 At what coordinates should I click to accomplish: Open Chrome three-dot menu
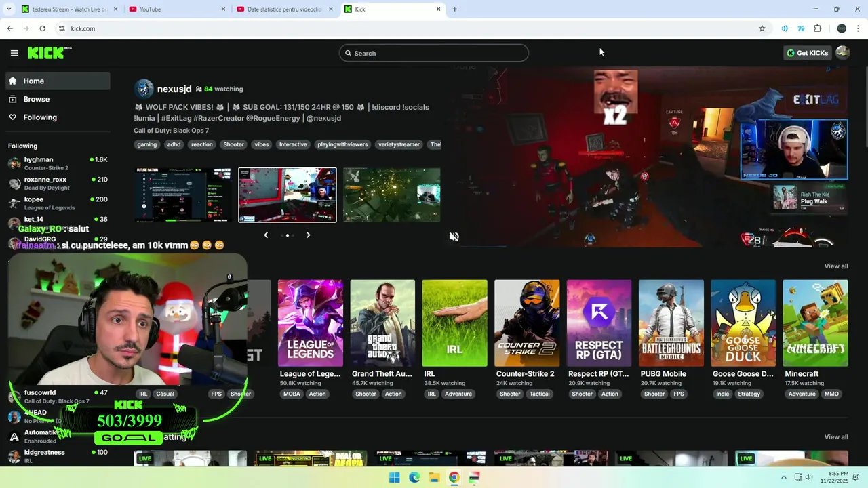click(x=859, y=28)
